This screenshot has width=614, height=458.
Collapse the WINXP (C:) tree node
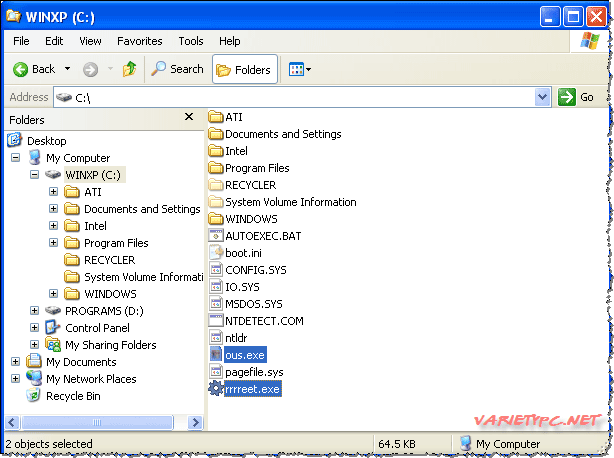pyautogui.click(x=34, y=175)
